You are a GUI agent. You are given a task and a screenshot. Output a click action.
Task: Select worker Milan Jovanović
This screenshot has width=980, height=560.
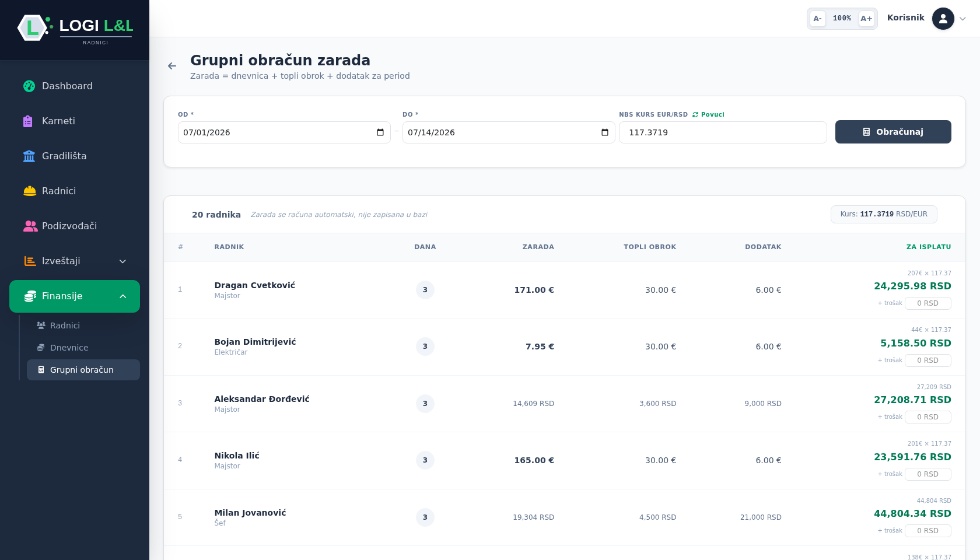coord(250,513)
